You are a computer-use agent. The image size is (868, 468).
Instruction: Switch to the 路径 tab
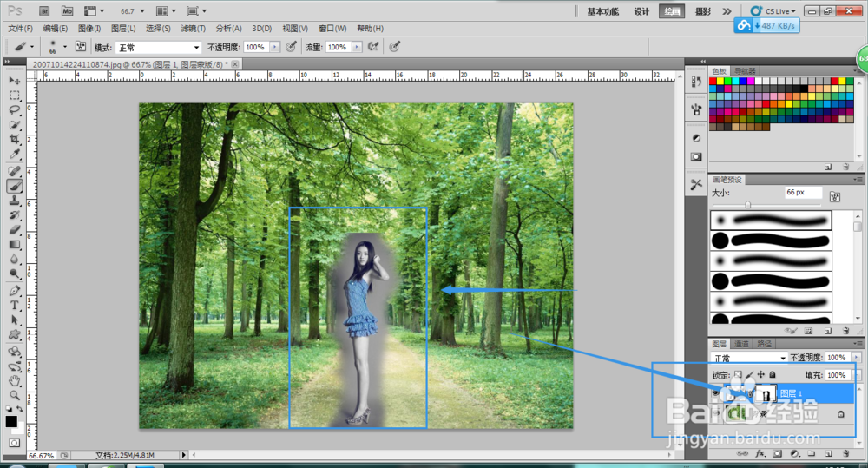pyautogui.click(x=764, y=343)
